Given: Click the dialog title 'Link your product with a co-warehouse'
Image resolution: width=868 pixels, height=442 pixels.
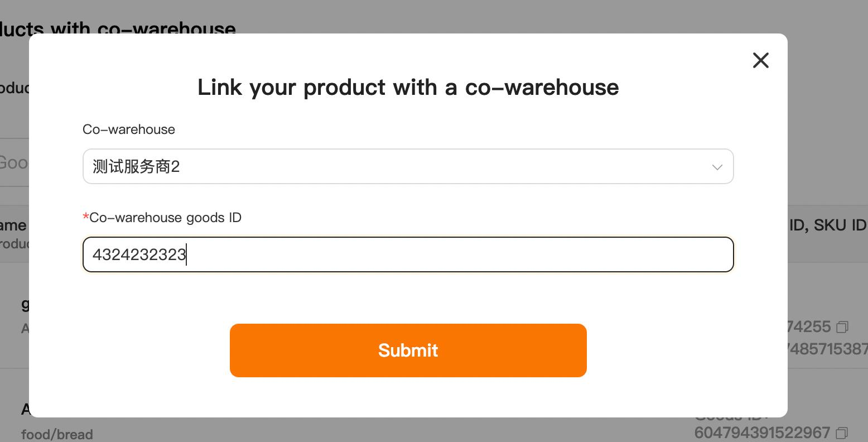Looking at the screenshot, I should click(x=408, y=88).
